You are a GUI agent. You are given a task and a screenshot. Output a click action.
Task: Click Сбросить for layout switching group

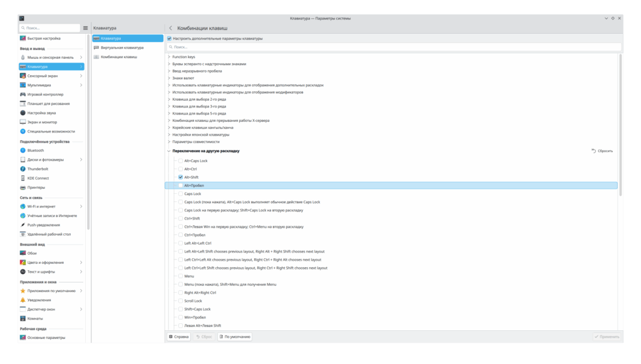(602, 151)
